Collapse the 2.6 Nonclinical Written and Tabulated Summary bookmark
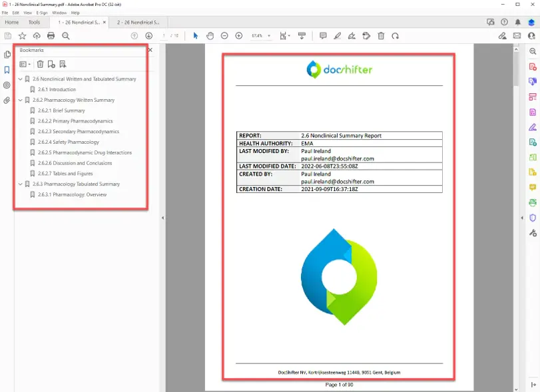This screenshot has width=540, height=392. [21, 79]
